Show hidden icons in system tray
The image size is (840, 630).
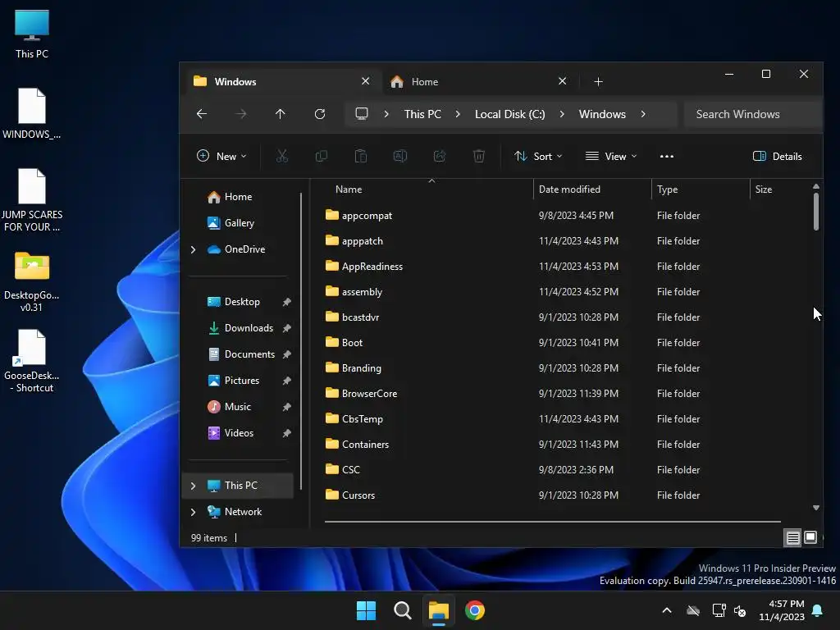pos(666,610)
